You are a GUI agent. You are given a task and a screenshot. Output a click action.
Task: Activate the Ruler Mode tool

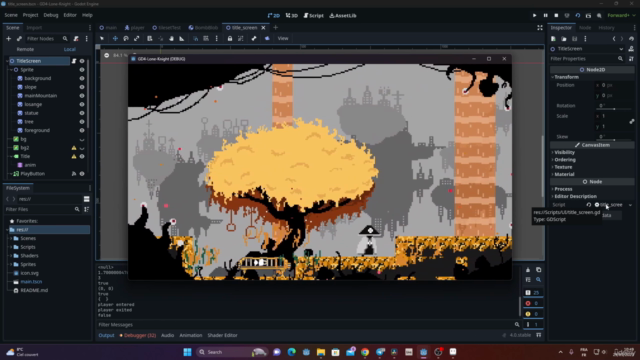click(x=182, y=38)
